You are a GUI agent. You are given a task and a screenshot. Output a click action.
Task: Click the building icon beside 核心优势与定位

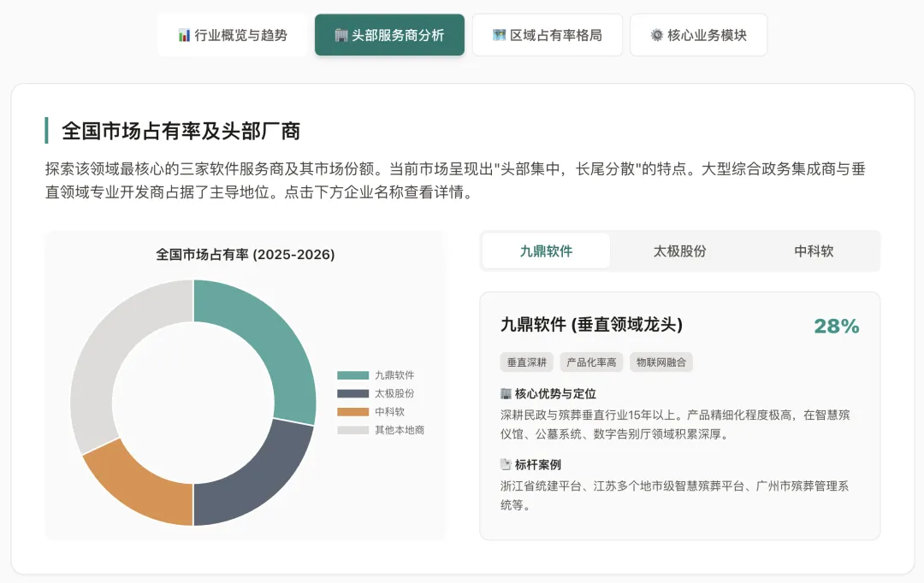[506, 393]
